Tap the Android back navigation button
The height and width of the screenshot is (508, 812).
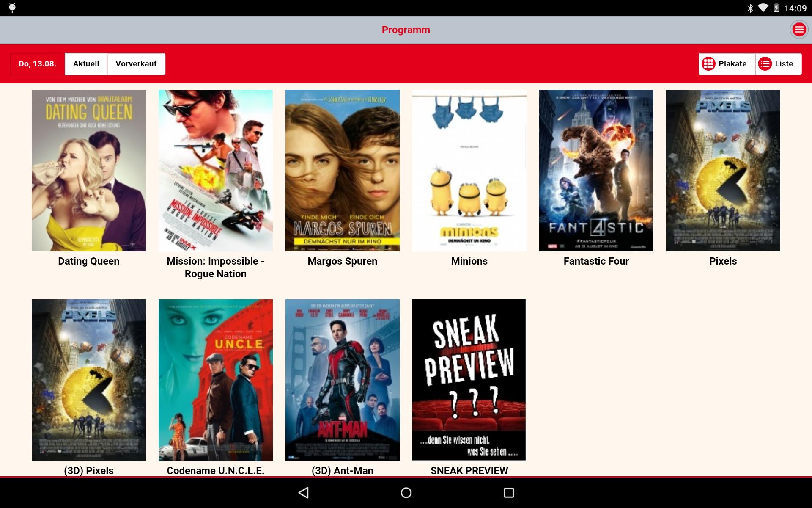point(304,492)
